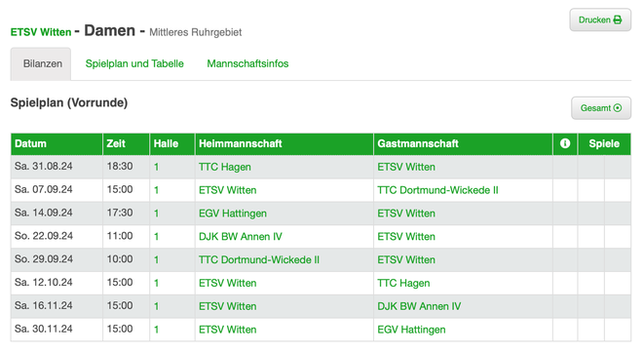The width and height of the screenshot is (644, 352).
Task: Click hall 1 link for 30.11.24 match
Action: [x=157, y=330]
